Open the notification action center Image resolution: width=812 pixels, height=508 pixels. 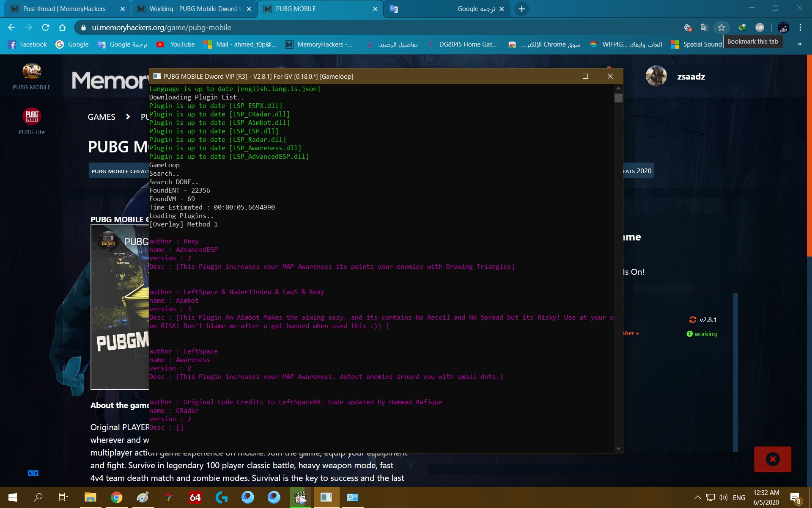(x=796, y=498)
